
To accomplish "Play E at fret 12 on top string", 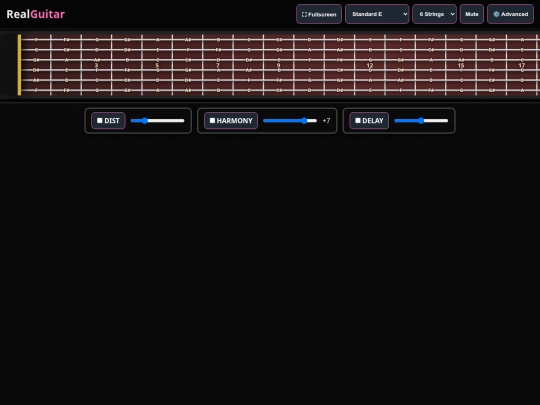I will pyautogui.click(x=370, y=40).
